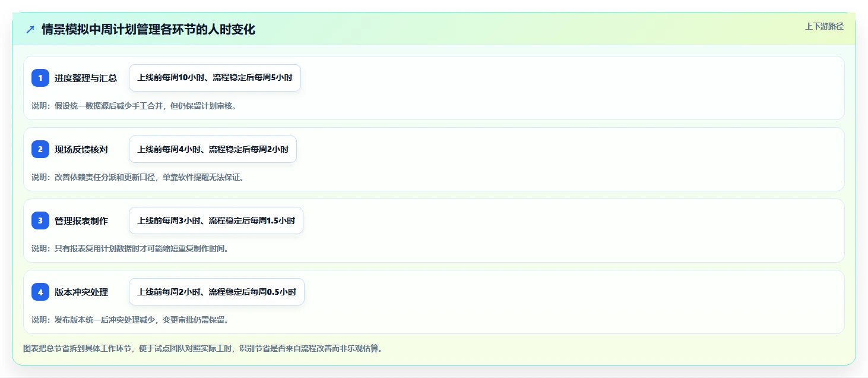Image resolution: width=868 pixels, height=378 pixels.
Task: Click the number 2 step badge
Action: pyautogui.click(x=40, y=149)
